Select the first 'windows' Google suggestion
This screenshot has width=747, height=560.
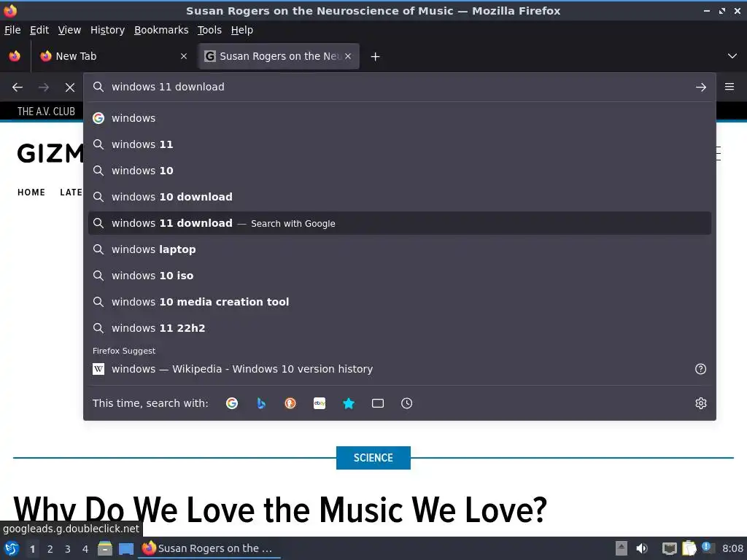(x=400, y=118)
